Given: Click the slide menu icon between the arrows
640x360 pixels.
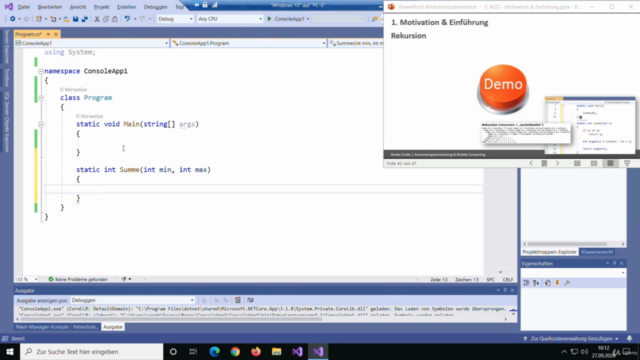Looking at the screenshot, I should [x=544, y=163].
